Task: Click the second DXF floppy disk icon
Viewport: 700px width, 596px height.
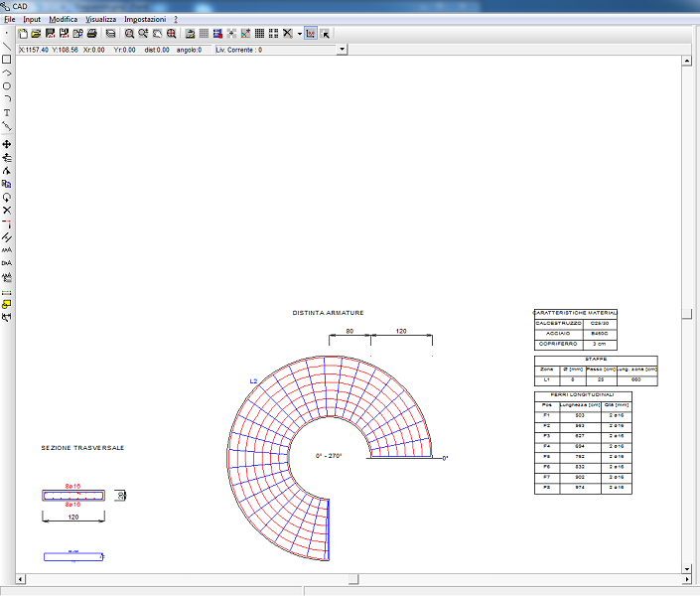Action: 64,34
